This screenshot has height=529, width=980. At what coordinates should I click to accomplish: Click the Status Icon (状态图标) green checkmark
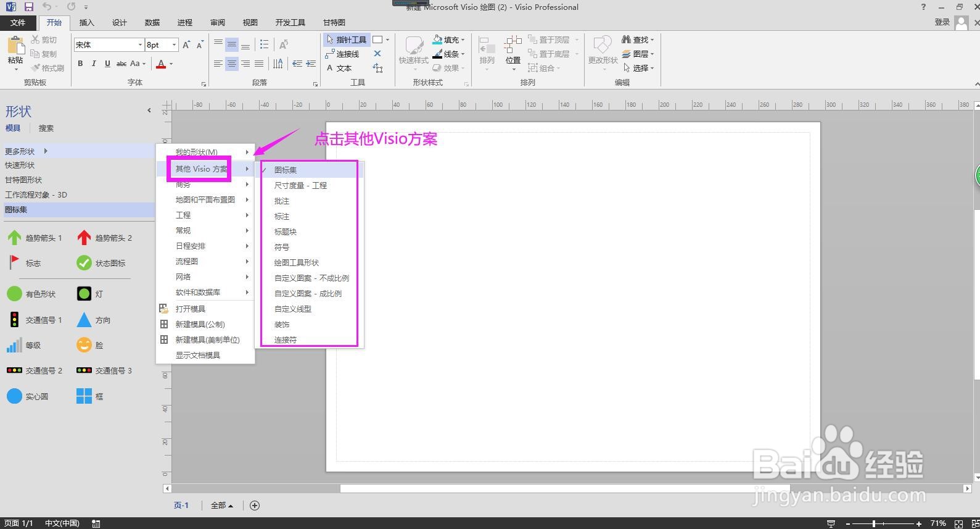coord(84,263)
